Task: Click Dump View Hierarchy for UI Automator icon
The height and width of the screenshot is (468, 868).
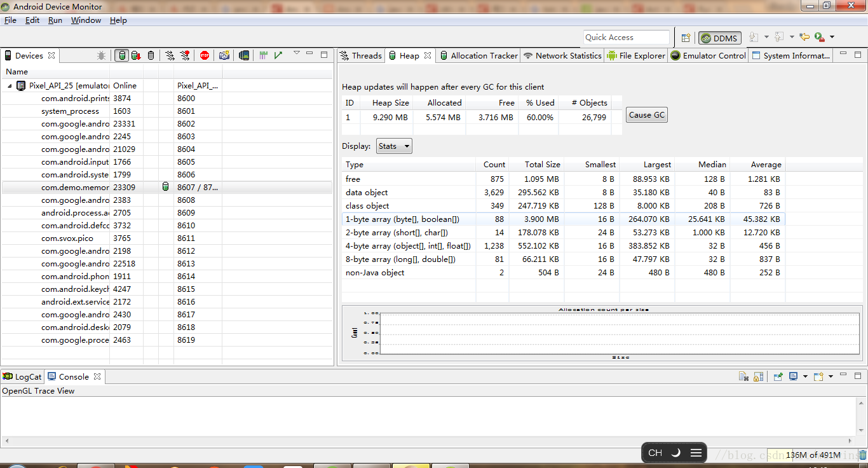Action: click(x=244, y=55)
